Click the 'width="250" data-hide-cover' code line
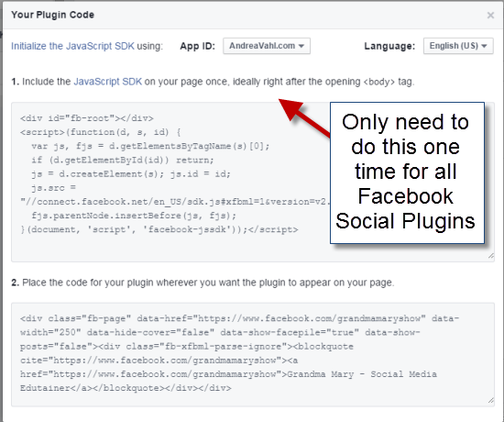The image size is (504, 422). pos(220,332)
